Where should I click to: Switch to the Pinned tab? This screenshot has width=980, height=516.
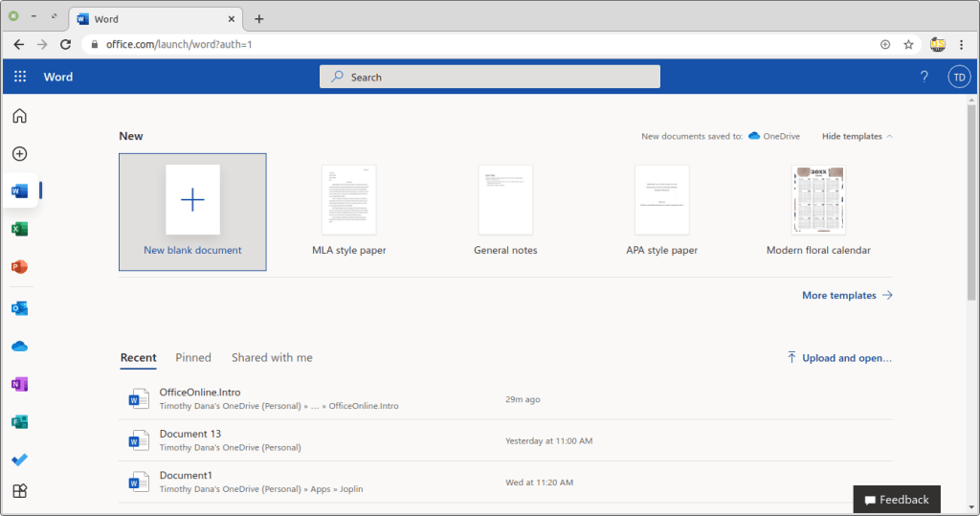(x=193, y=357)
